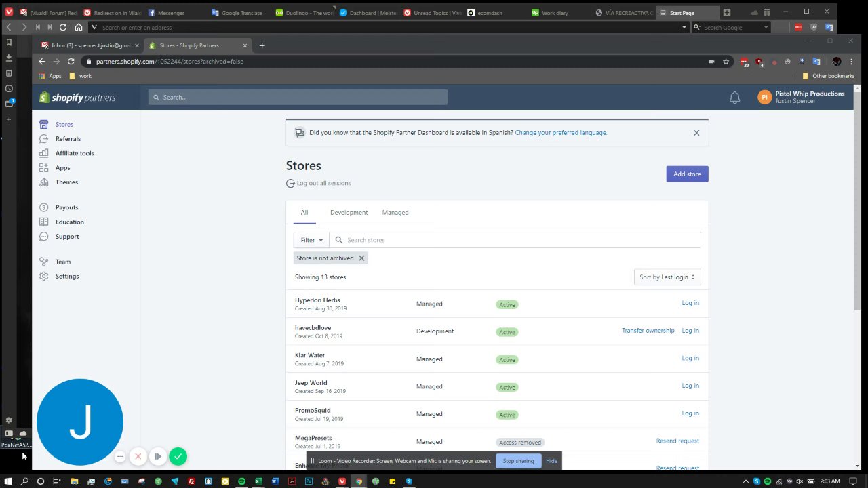Click the MegaPresets store name

[x=313, y=438]
